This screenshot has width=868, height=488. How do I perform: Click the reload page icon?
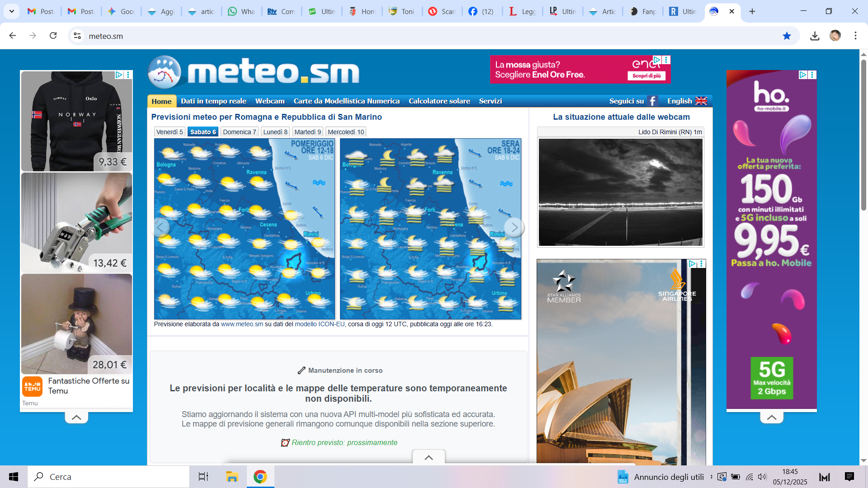[x=53, y=36]
